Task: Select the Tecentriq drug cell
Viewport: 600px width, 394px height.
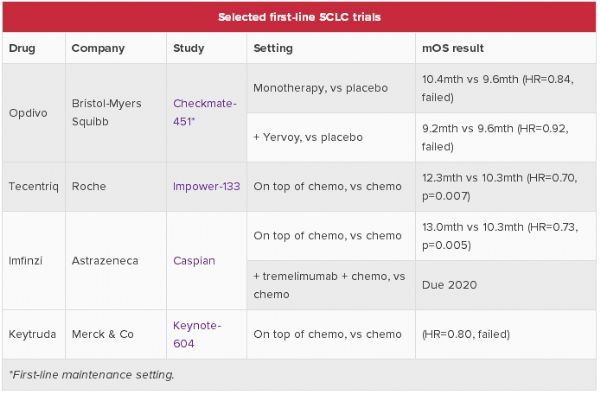Action: pyautogui.click(x=34, y=187)
